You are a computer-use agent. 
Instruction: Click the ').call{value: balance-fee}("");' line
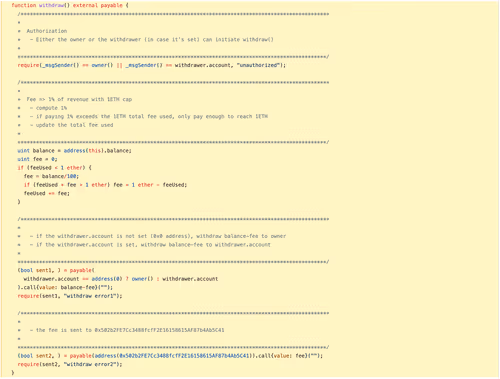click(65, 287)
